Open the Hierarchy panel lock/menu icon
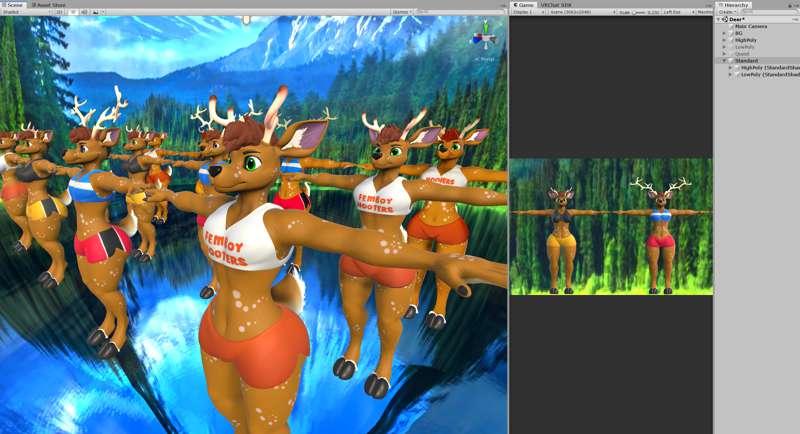The width and height of the screenshot is (800, 434). 794,6
